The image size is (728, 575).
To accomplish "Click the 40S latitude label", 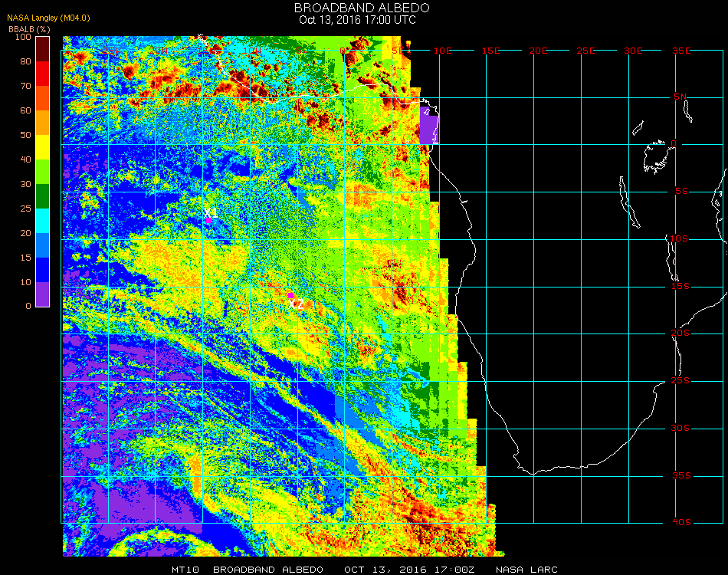I will point(681,523).
